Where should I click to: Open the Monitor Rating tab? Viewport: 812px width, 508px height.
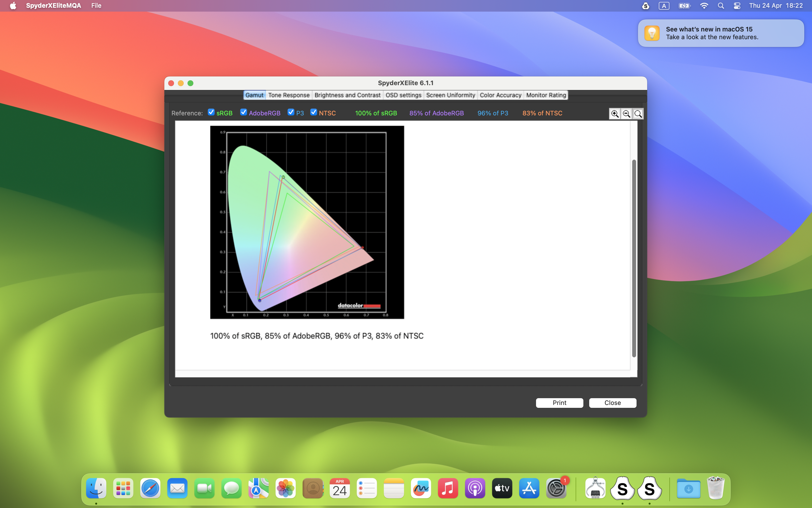546,95
